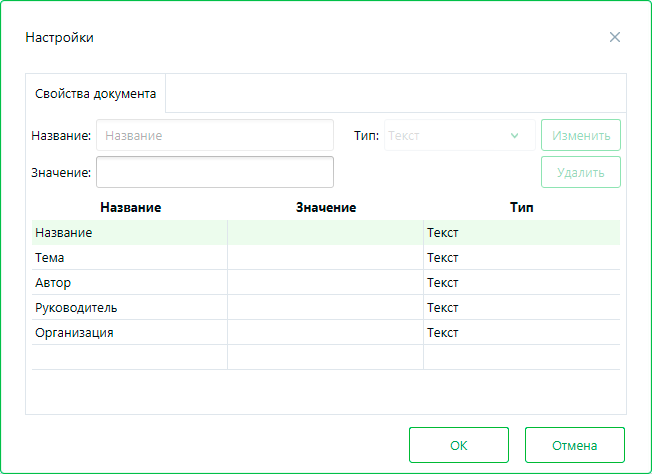Cancel the dialog with Отмена
Viewport: 652px width, 474px height.
click(x=575, y=445)
